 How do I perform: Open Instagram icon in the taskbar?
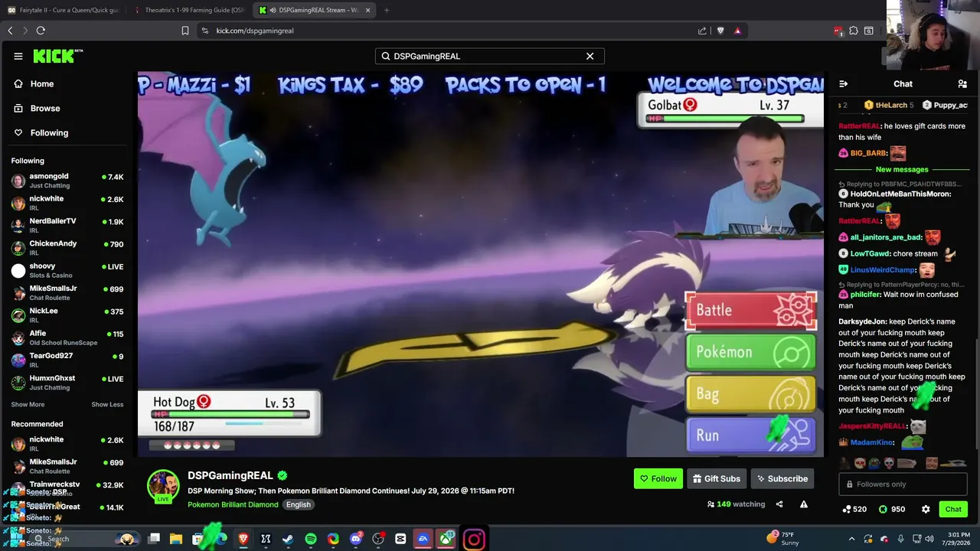[x=474, y=540]
